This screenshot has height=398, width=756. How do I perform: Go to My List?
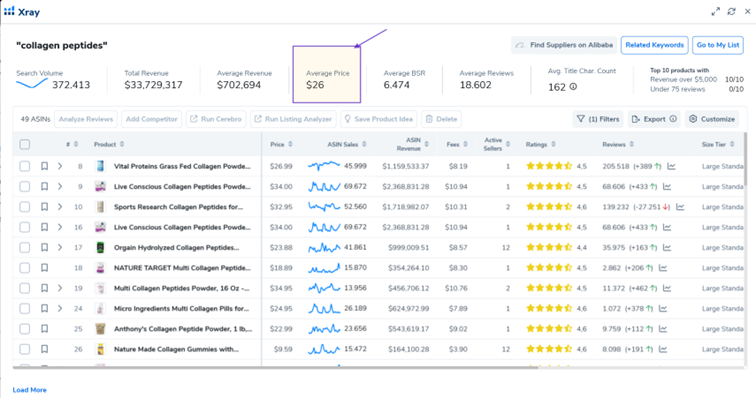[x=717, y=45]
